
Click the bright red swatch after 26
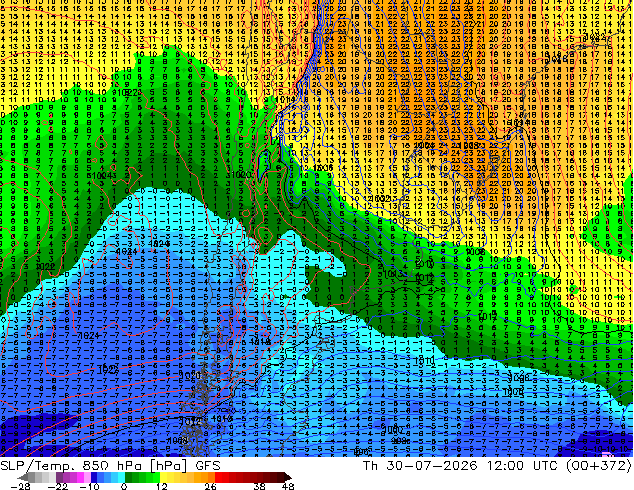[218, 478]
